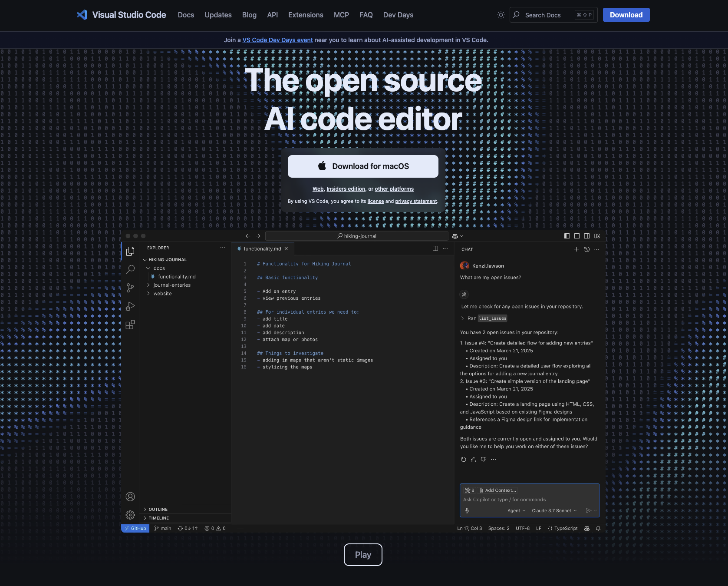Click Add Context... in chat input
This screenshot has height=586, width=728.
point(497,490)
